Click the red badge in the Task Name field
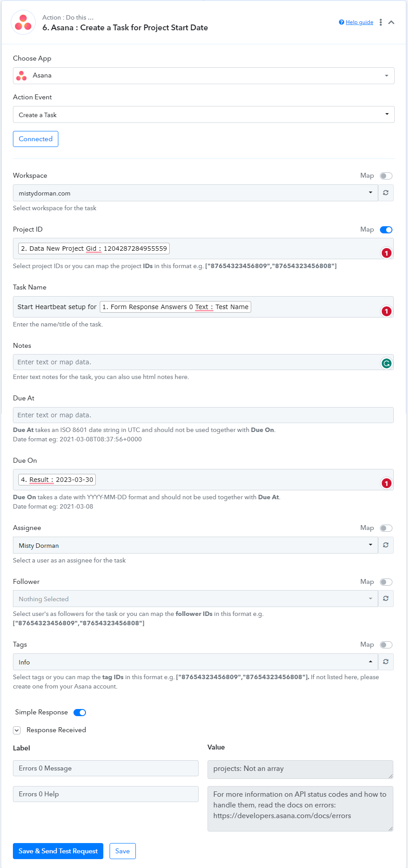 tap(387, 311)
